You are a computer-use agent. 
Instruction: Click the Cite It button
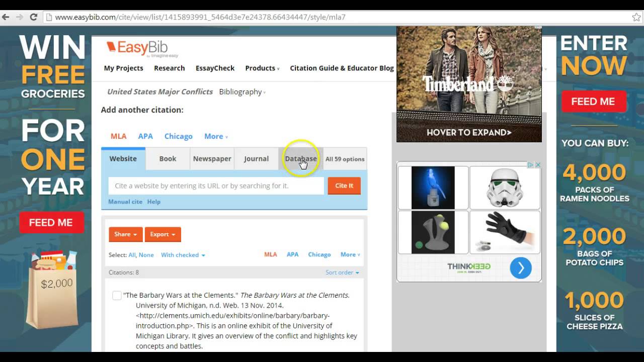(344, 186)
